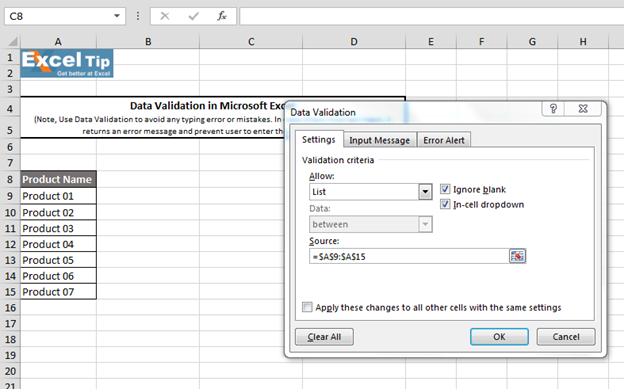624x389 pixels.
Task: Switch to the Input Message tab
Action: 380,140
